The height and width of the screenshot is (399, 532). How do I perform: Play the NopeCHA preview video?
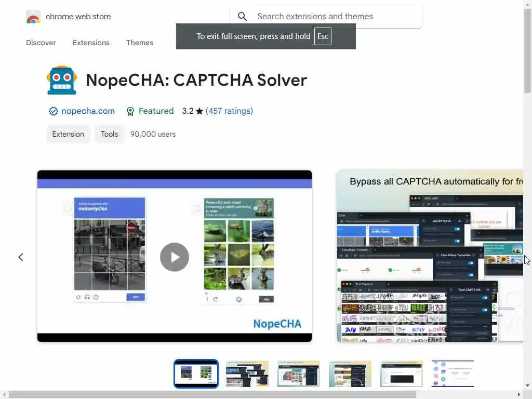(x=175, y=257)
